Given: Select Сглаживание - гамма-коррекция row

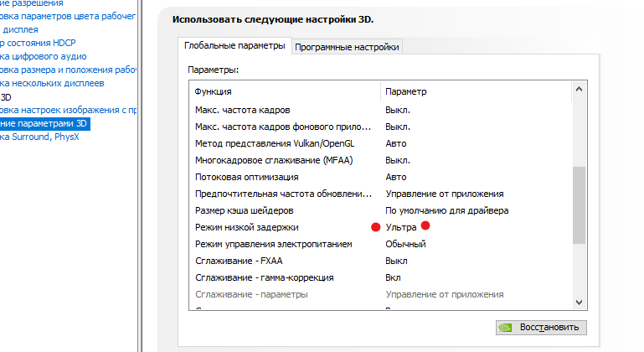Looking at the screenshot, I should coord(380,278).
